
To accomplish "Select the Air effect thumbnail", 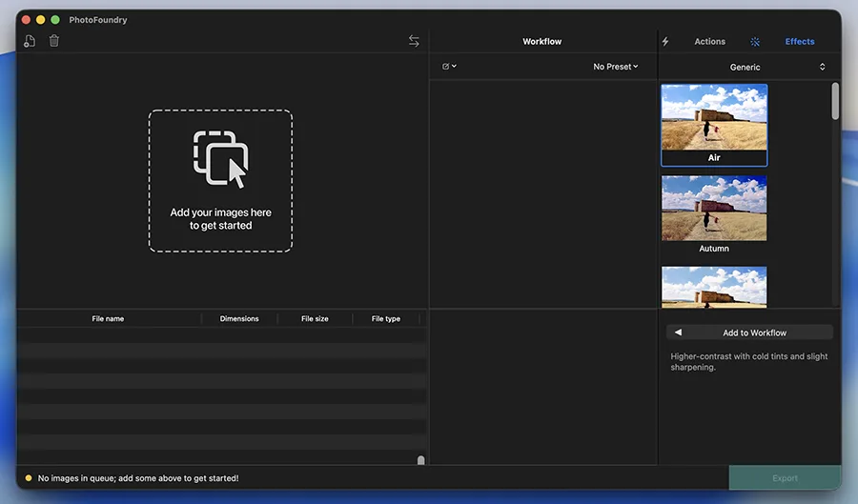I will point(714,125).
